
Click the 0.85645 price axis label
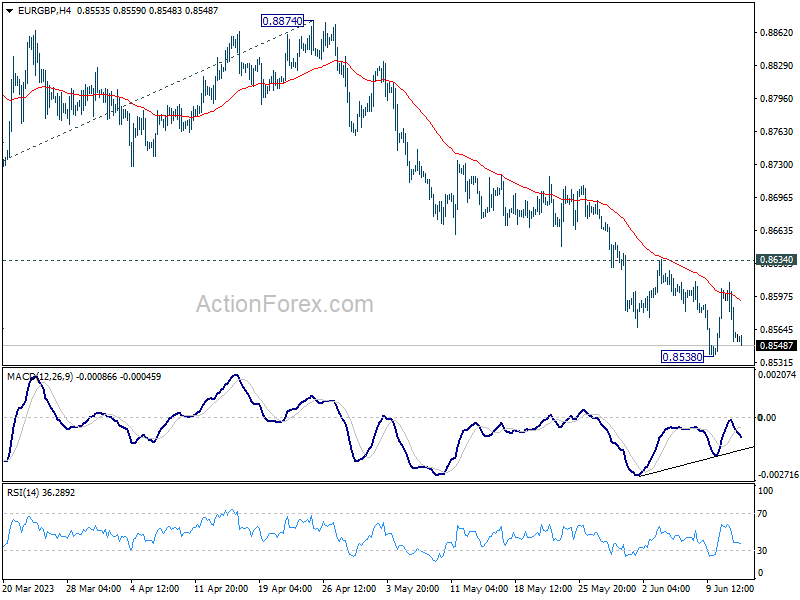777,330
